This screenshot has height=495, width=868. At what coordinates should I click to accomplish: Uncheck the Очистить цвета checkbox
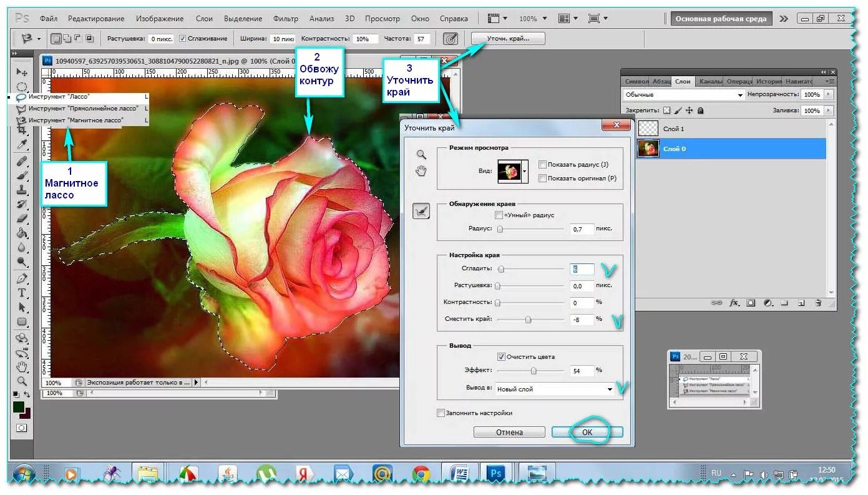(501, 357)
